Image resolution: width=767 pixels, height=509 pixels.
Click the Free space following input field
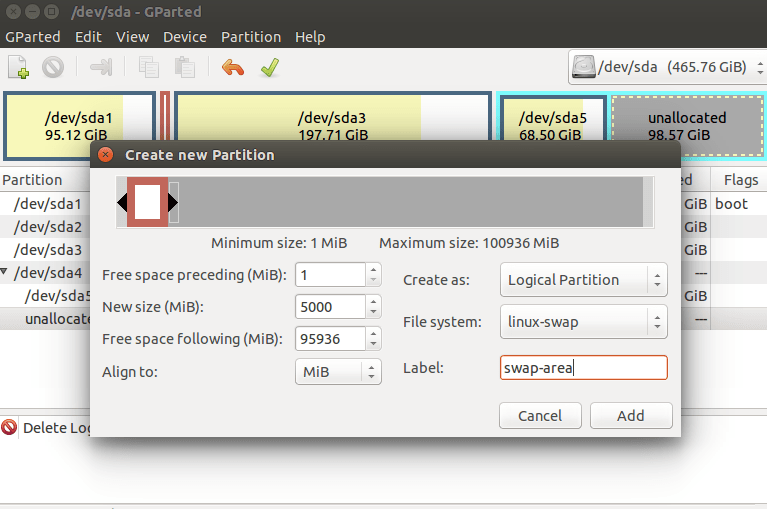tap(331, 339)
